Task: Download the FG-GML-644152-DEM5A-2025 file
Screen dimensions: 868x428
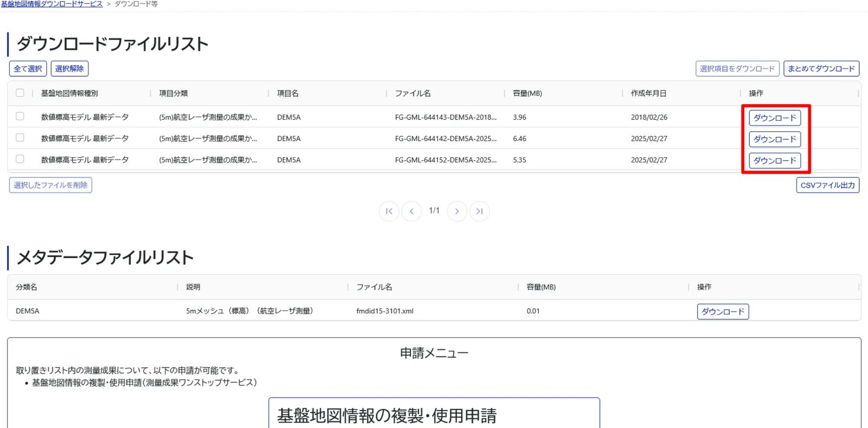Action: [775, 161]
